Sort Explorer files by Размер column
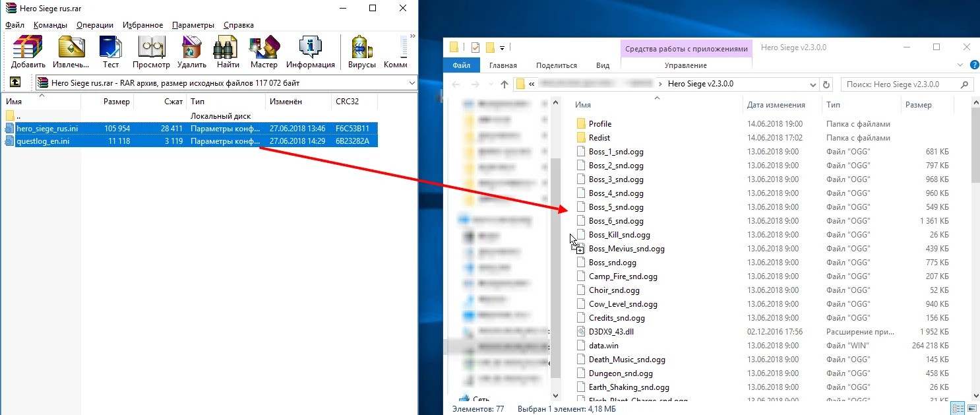This screenshot has width=980, height=415. click(x=927, y=105)
